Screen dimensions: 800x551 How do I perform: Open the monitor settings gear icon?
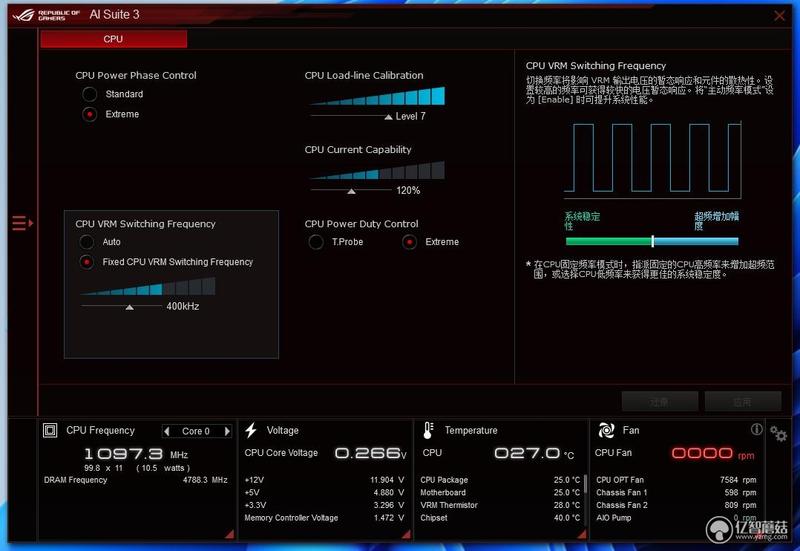(x=778, y=434)
